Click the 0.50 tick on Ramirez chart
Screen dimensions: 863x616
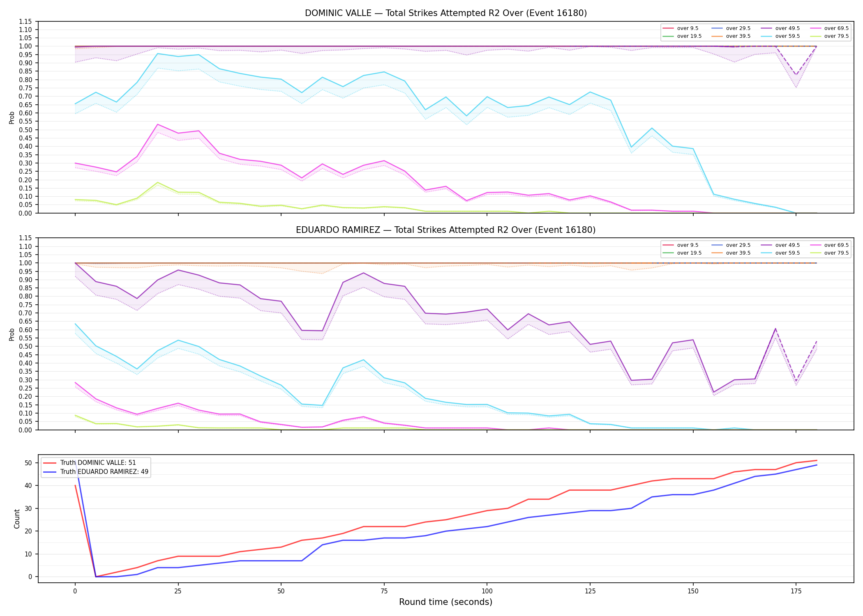pyautogui.click(x=25, y=347)
